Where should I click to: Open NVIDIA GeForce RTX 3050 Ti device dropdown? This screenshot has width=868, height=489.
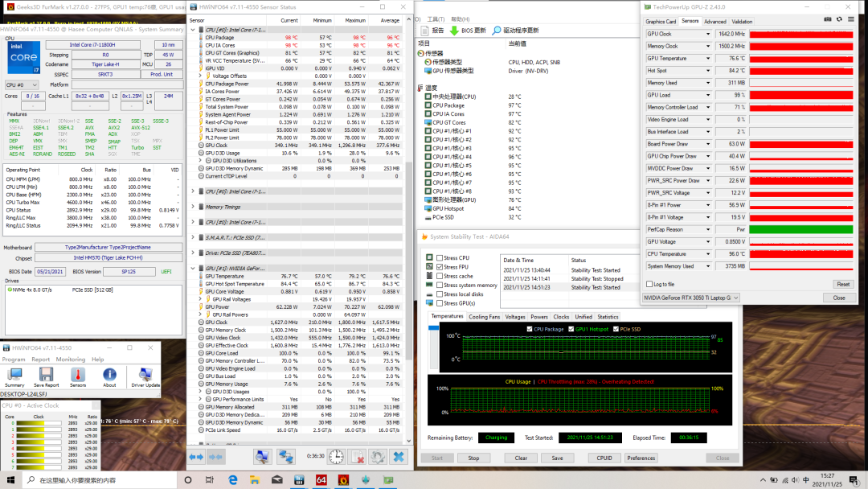point(691,298)
